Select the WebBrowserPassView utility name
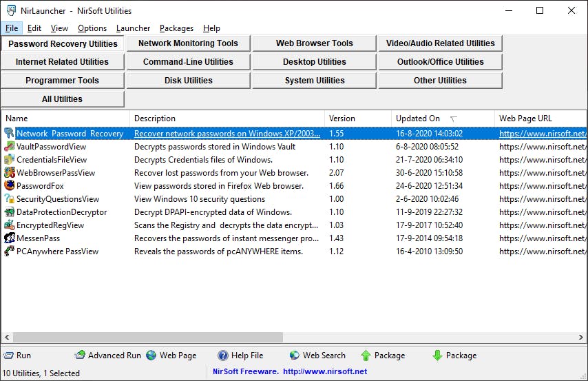Image resolution: width=588 pixels, height=381 pixels. click(56, 173)
